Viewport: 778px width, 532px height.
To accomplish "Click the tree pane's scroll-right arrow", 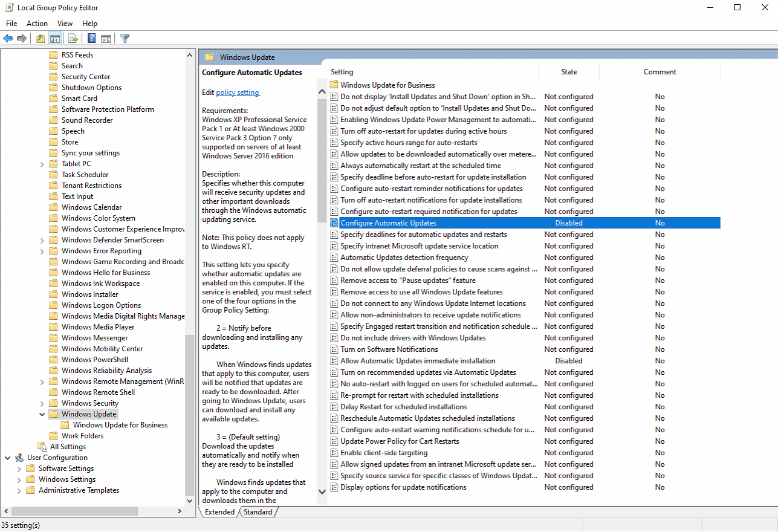I will (179, 511).
